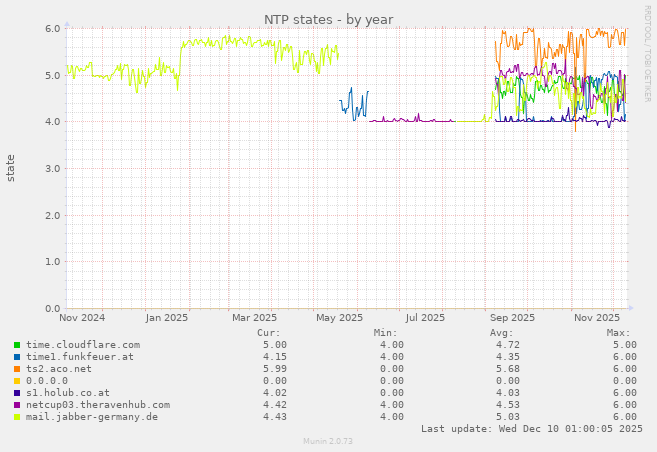
Task: Click the mail.jabber-germany.de legend label
Action: coord(92,417)
